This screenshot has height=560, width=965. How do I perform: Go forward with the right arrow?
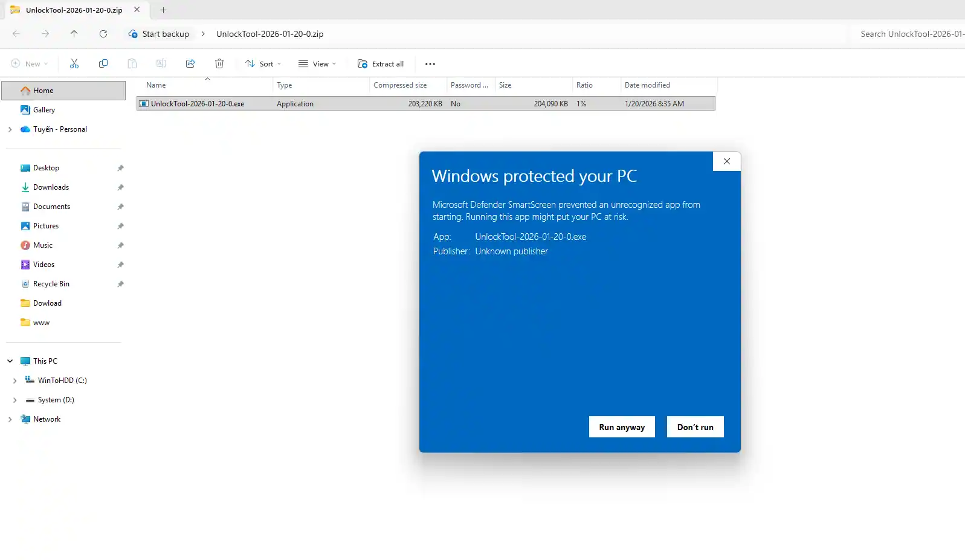(45, 34)
